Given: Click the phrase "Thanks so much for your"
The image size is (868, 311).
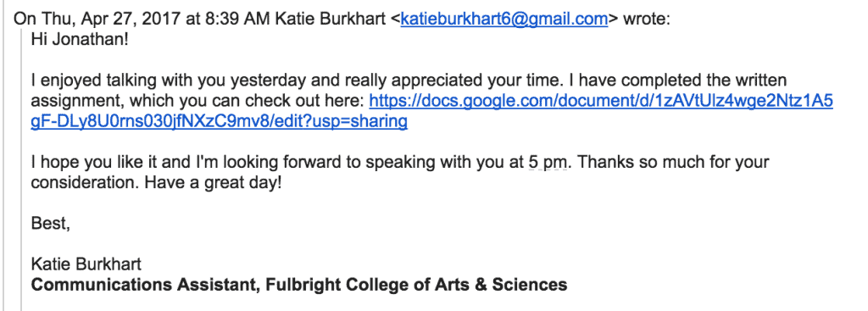Looking at the screenshot, I should pos(672,162).
